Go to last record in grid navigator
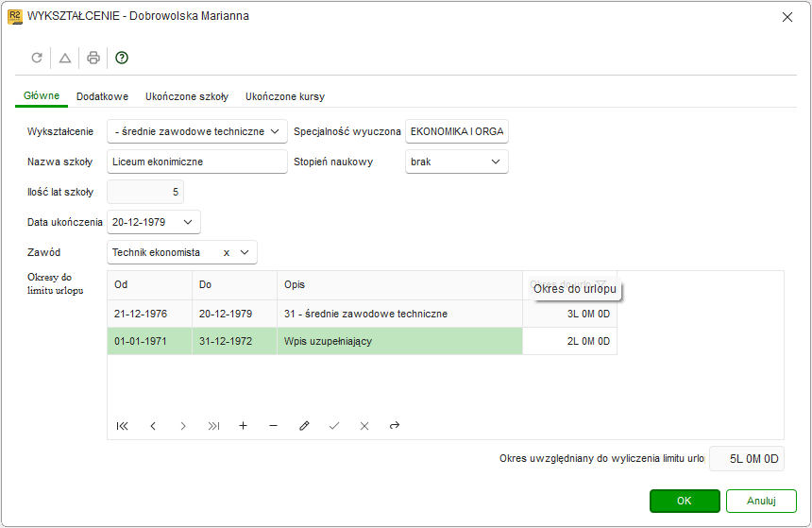This screenshot has width=812, height=528. click(213, 426)
